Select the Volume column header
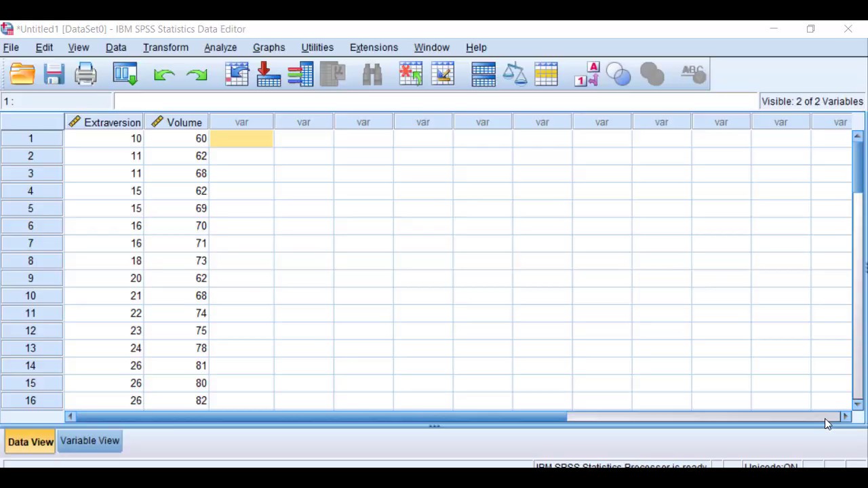This screenshot has height=488, width=868. click(177, 122)
